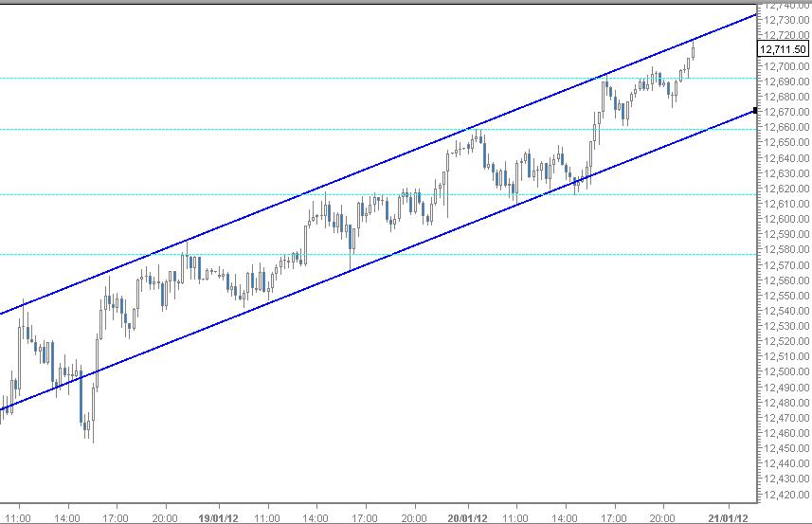The image size is (812, 524).
Task: Click the 12,490.00 price axis label
Action: pyautogui.click(x=786, y=388)
